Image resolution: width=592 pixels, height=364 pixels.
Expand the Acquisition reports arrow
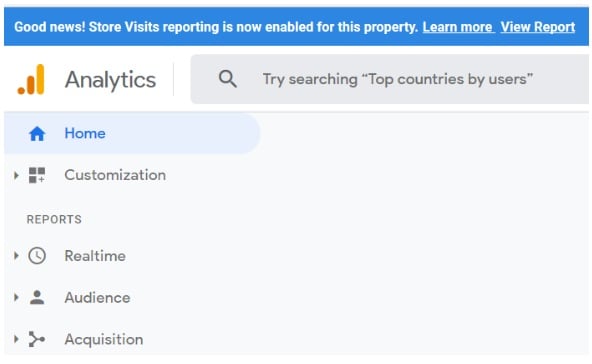click(x=16, y=339)
